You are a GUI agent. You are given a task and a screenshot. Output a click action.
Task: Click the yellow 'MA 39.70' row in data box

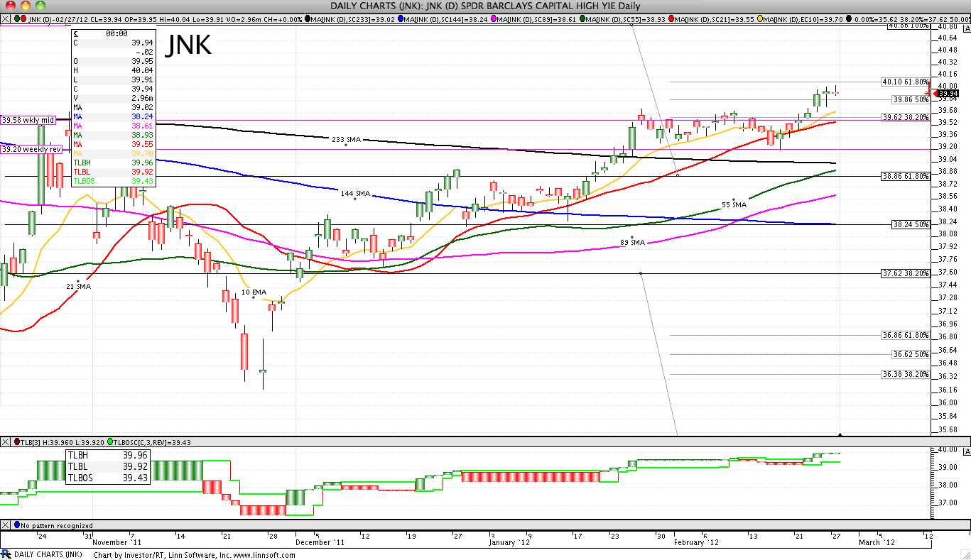113,153
